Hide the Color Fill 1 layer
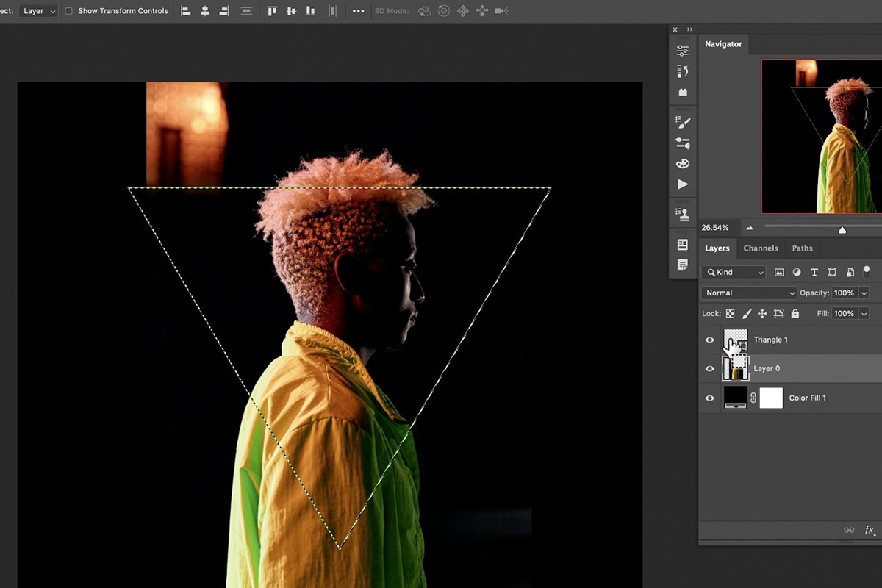The image size is (882, 588). [x=709, y=398]
